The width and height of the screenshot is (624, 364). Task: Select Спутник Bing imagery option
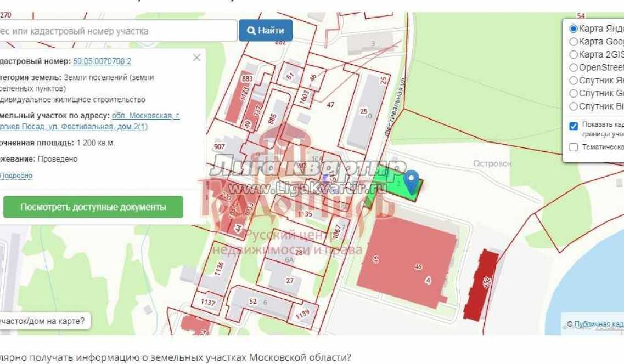click(x=573, y=106)
